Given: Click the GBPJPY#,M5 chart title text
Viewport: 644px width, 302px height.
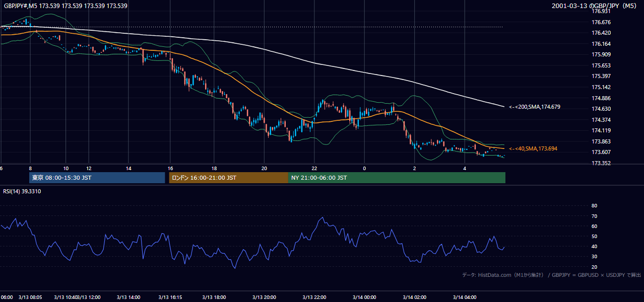Looking at the screenshot, I should [x=66, y=6].
